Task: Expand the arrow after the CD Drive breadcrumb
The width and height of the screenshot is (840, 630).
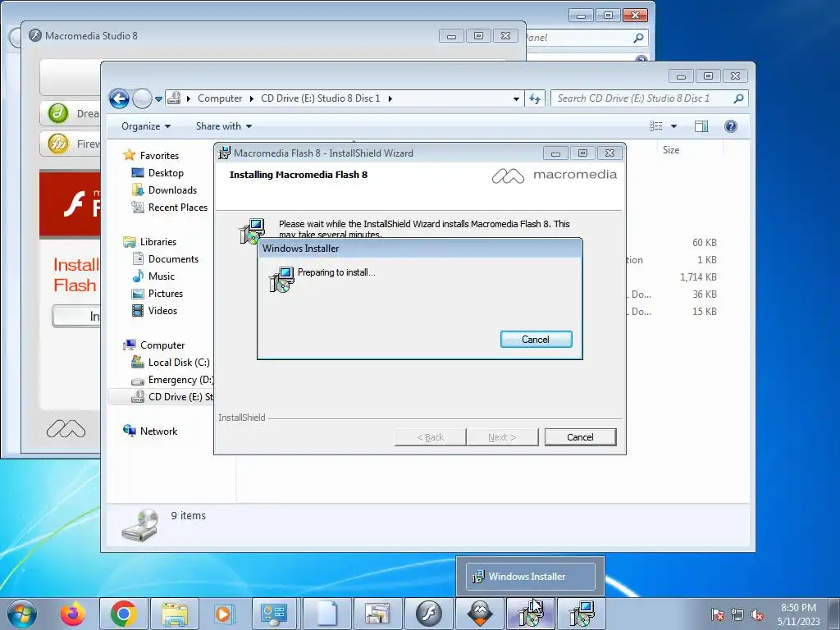Action: pos(390,98)
